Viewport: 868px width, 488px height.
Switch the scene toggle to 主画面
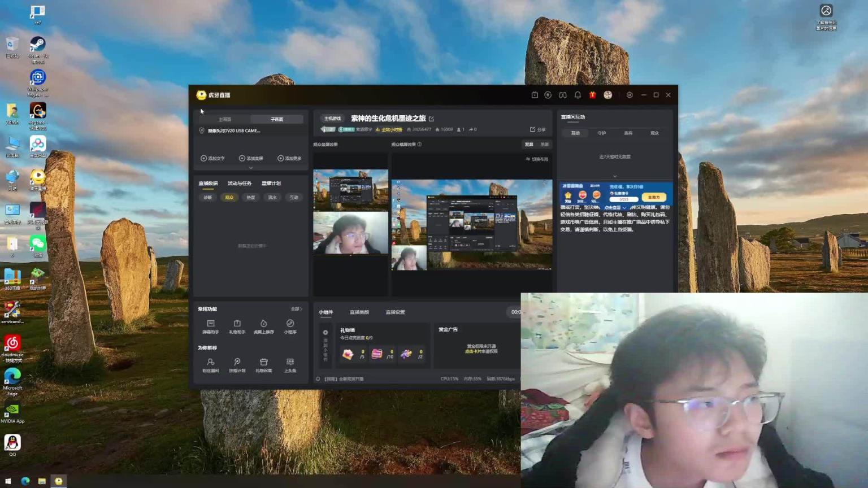[x=225, y=120]
